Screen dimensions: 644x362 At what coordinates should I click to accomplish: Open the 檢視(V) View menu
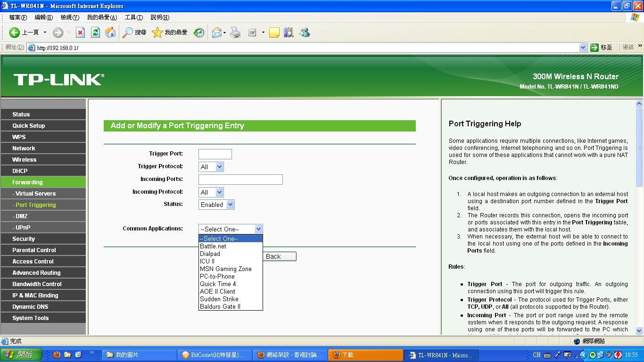tap(70, 17)
